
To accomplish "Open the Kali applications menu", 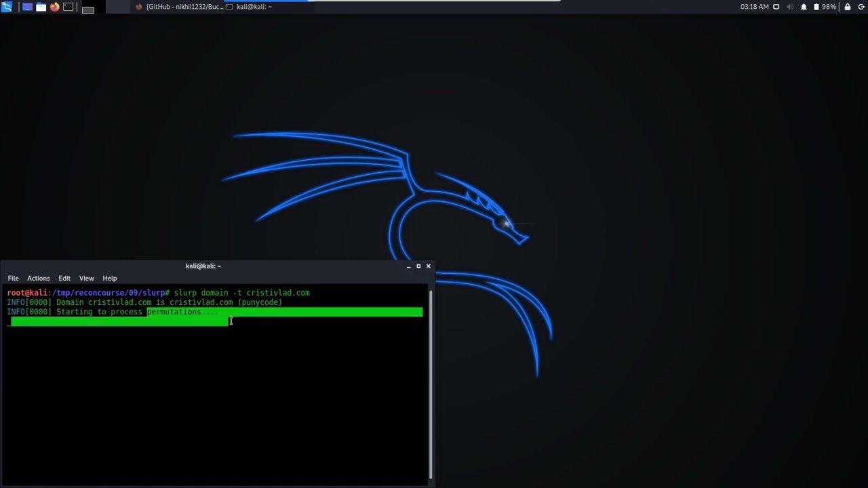I will [x=7, y=7].
